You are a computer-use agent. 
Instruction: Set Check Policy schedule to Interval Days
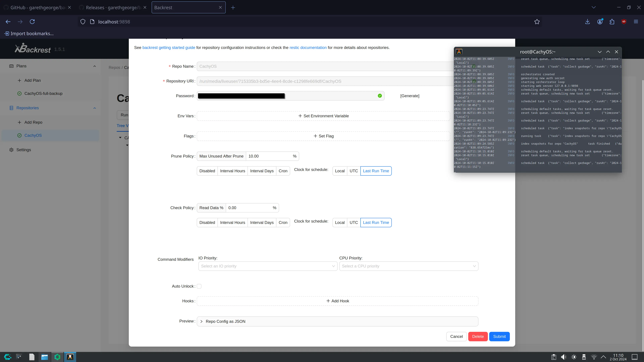click(262, 223)
